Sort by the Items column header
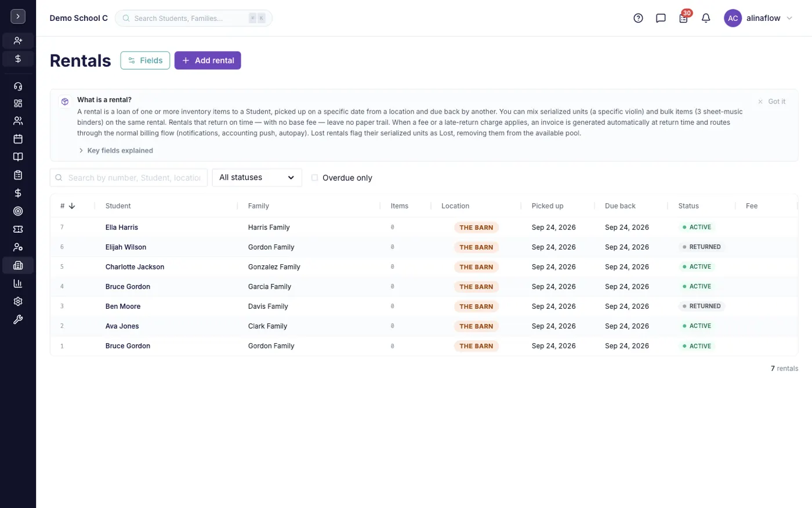 point(400,206)
